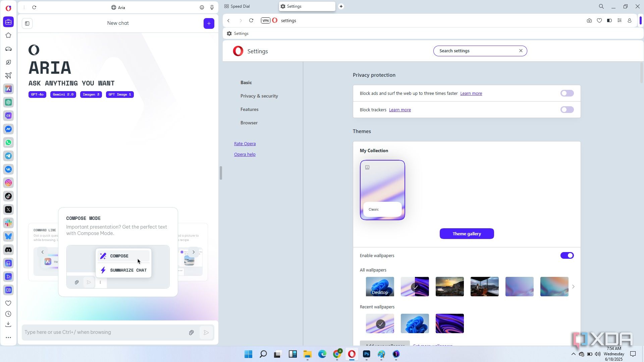Click the heart icon in address bar
This screenshot has height=362, width=644.
(599, 20)
